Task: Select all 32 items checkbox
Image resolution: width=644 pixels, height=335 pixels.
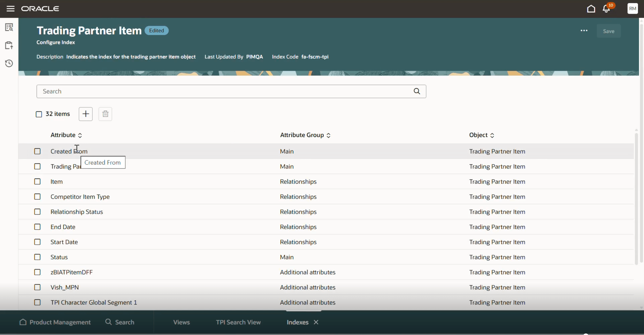Action: [x=39, y=114]
